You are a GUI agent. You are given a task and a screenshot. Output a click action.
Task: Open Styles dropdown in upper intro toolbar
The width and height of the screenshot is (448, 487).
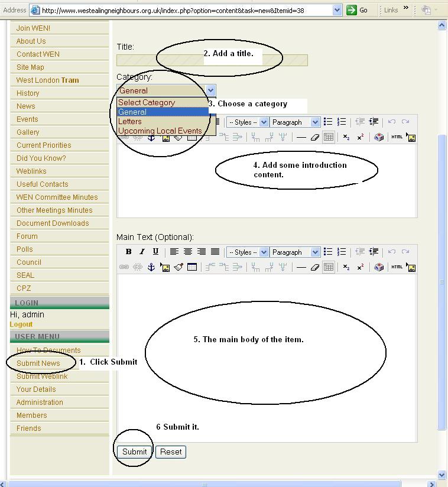coord(247,122)
